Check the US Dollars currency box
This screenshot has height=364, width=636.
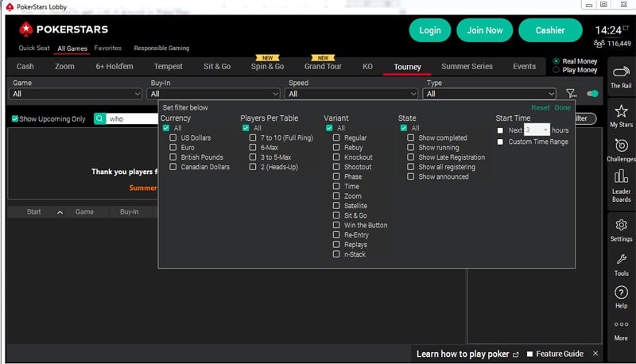coord(173,137)
